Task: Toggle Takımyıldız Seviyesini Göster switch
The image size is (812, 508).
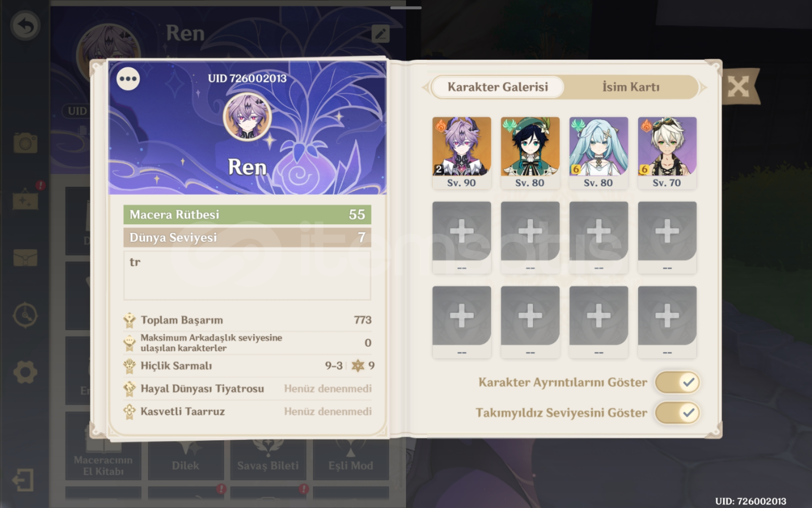Action: pos(677,413)
